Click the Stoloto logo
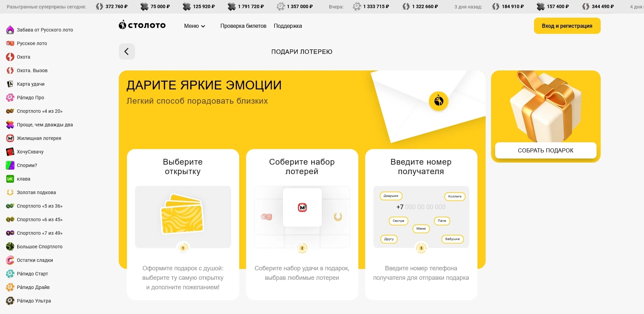Viewport: 644px width, 314px height. [x=142, y=25]
